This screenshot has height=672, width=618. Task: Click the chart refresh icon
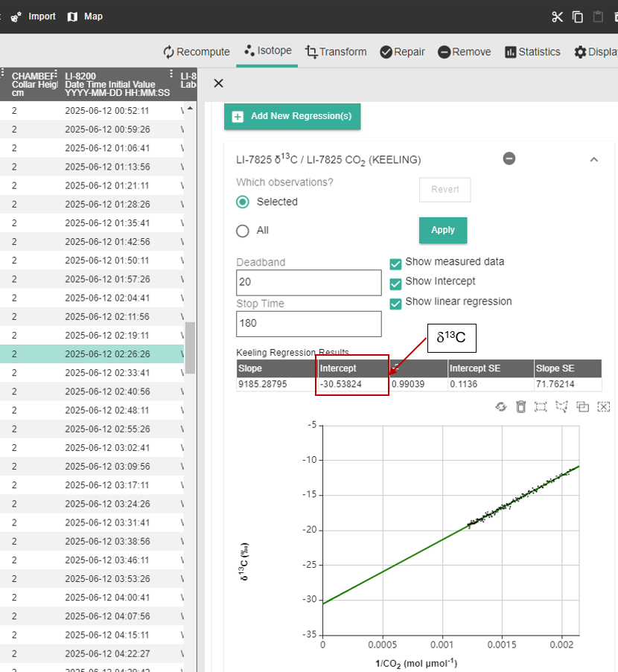pyautogui.click(x=501, y=406)
